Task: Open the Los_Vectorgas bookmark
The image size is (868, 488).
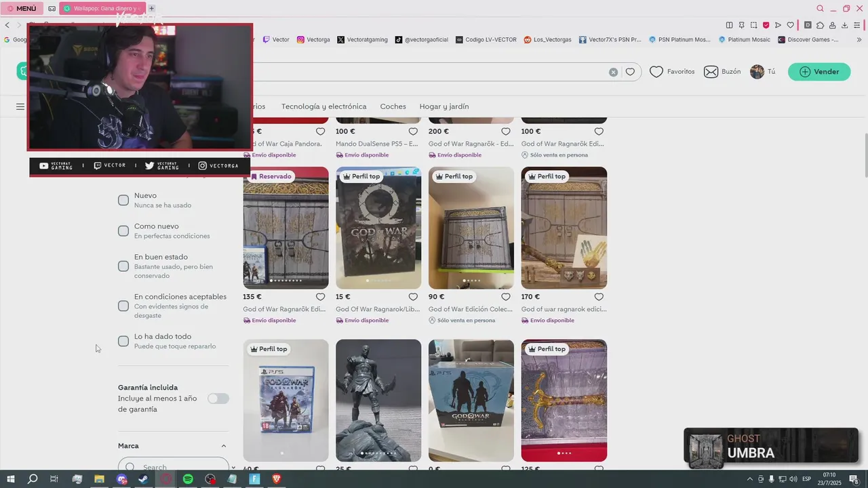Action: pyautogui.click(x=548, y=39)
